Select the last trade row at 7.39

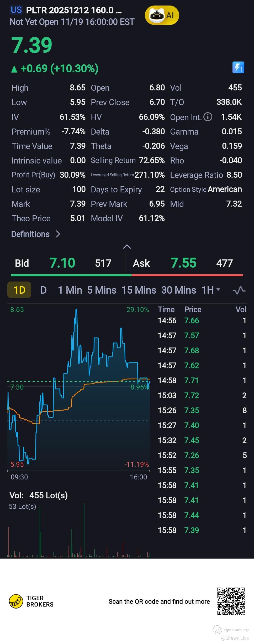coord(202,530)
